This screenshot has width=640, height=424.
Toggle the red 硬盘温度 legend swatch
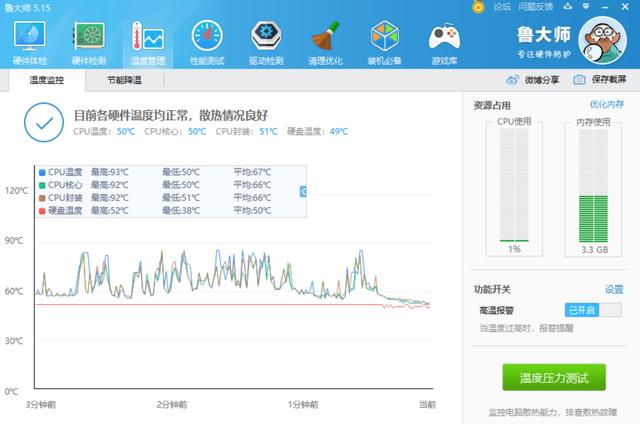(42, 211)
